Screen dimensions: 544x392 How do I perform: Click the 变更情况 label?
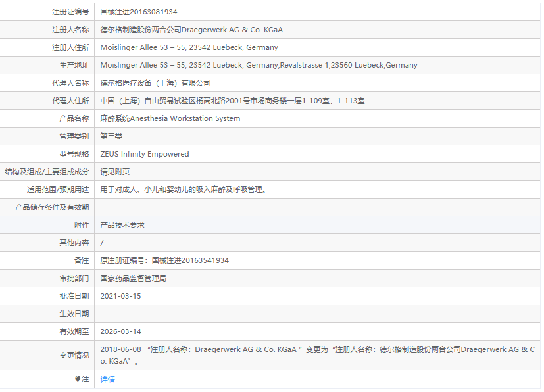point(74,355)
